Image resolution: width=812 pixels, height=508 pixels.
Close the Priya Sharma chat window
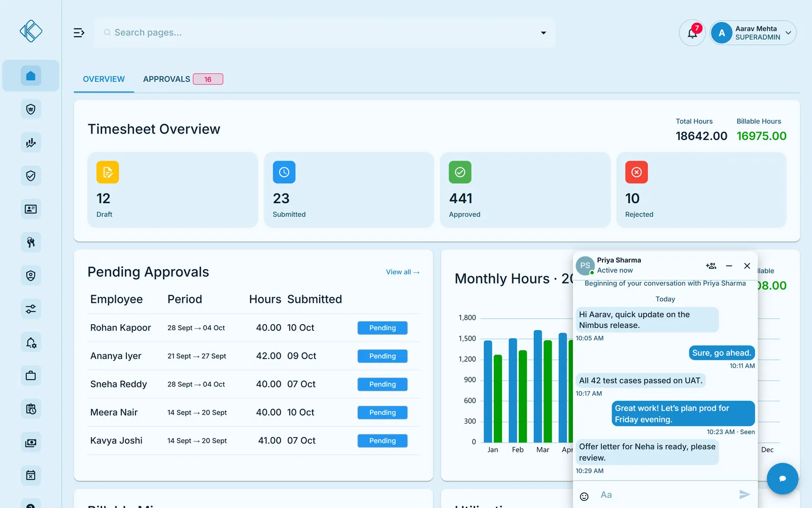click(x=747, y=266)
